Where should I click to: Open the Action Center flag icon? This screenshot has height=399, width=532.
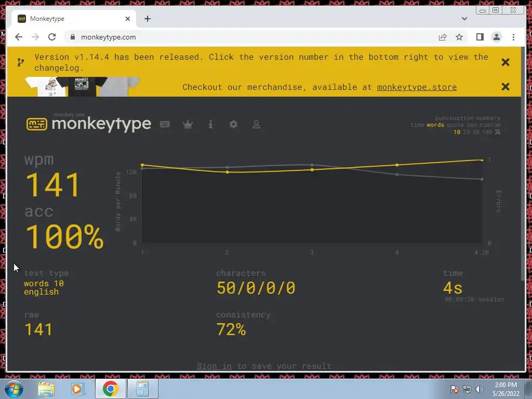[454, 389]
